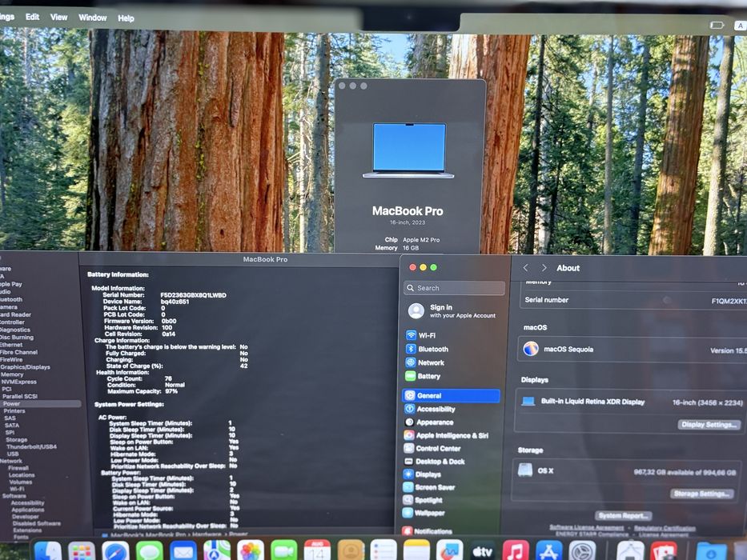
Task: Open Launchpad from the Dock
Action: [82, 551]
